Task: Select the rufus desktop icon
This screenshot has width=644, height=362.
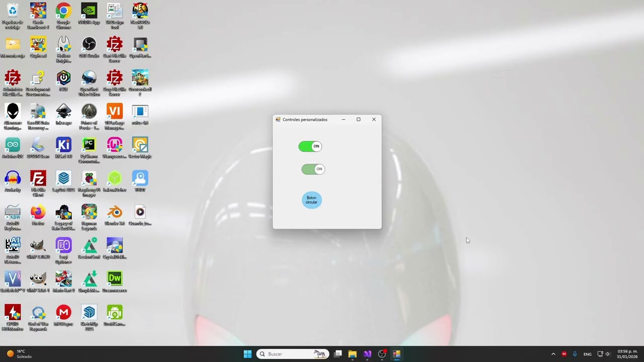Action: (x=140, y=115)
